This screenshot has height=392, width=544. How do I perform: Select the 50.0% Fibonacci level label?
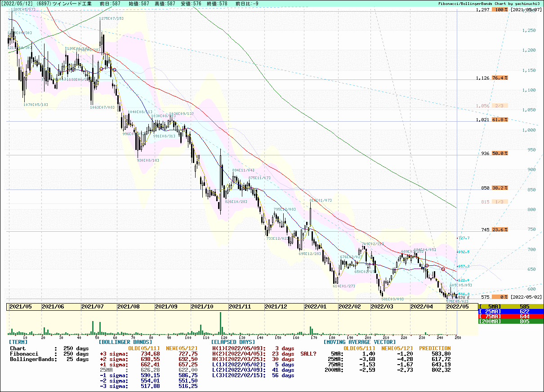499,153
